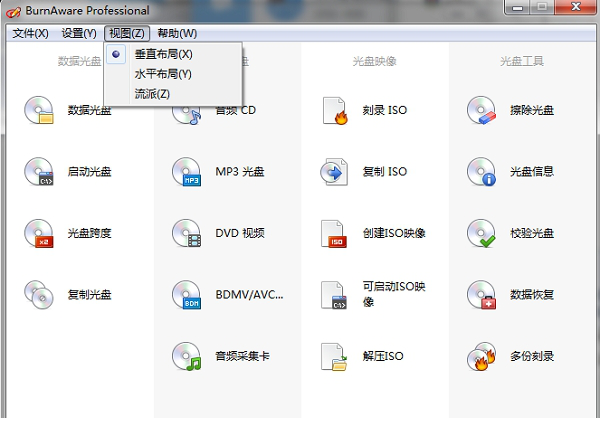
Task: Click the BDMV/AVC... label
Action: tap(249, 295)
